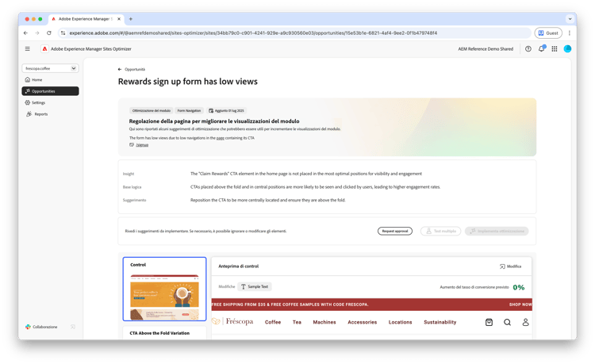Go forward in browser history
595x364 pixels.
[x=37, y=33]
